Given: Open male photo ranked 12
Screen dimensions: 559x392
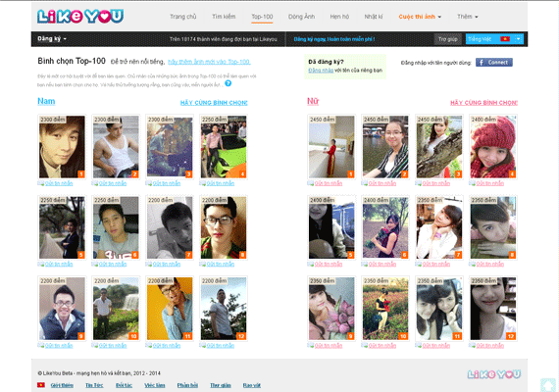Looking at the screenshot, I should pos(224,309).
